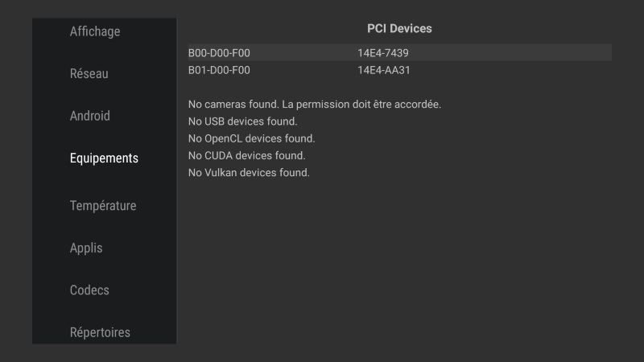Select Répertoires in the sidebar

tap(100, 332)
